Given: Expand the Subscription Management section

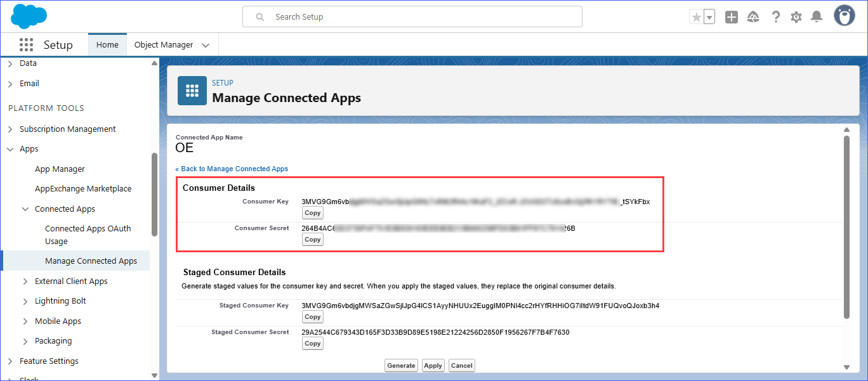Looking at the screenshot, I should tap(10, 129).
